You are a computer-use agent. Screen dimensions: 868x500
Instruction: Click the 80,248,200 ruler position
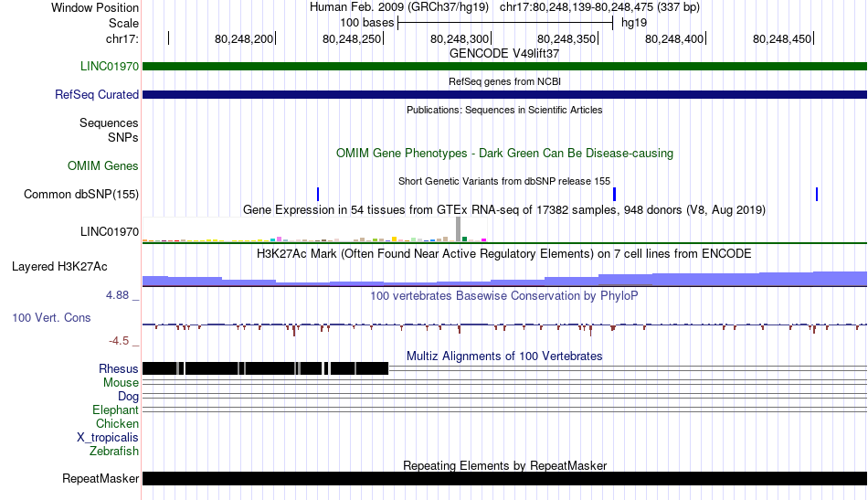244,39
